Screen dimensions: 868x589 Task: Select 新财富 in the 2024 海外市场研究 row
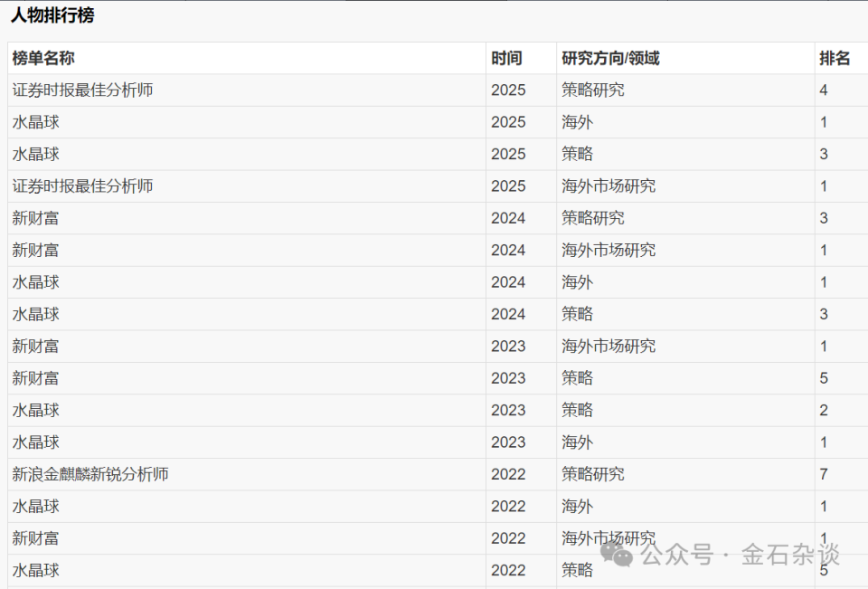click(x=35, y=251)
